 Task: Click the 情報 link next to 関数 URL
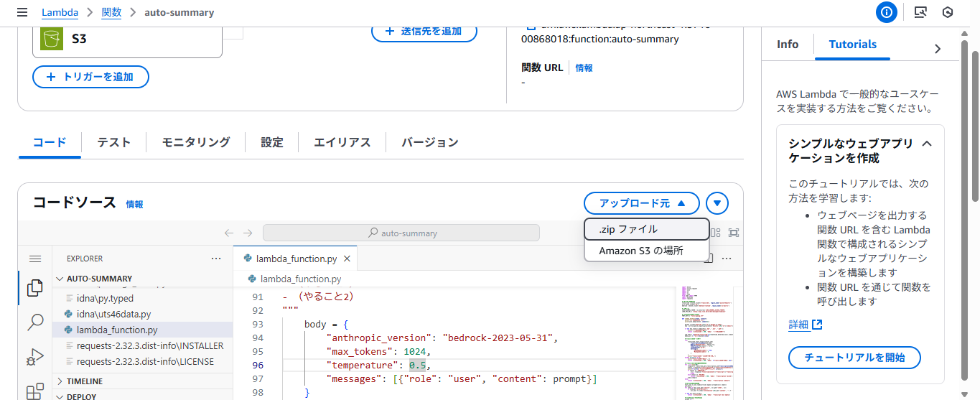584,68
